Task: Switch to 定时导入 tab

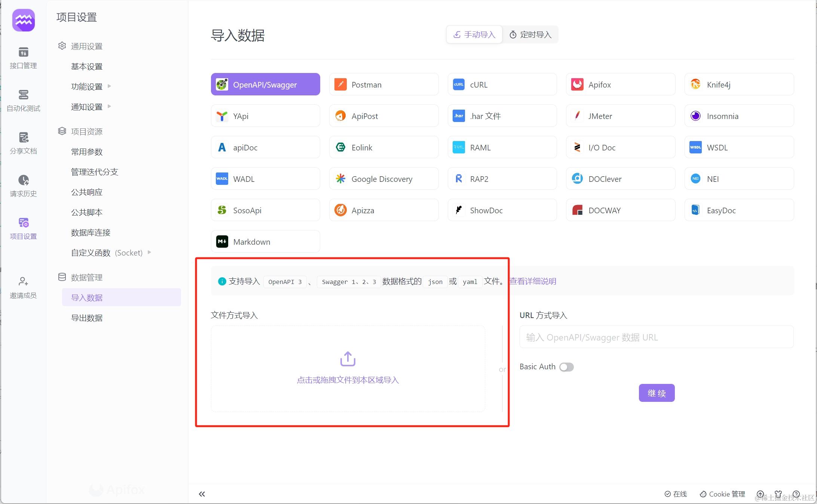Action: click(530, 34)
